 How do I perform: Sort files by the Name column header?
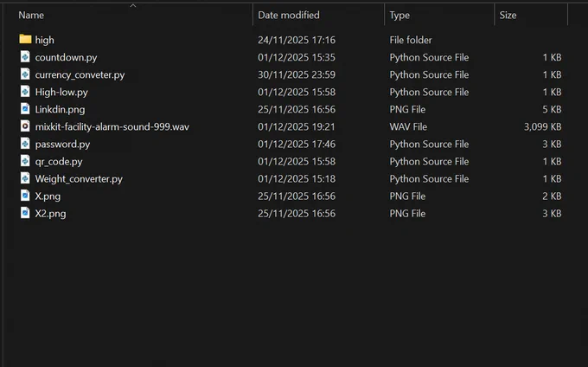[31, 15]
